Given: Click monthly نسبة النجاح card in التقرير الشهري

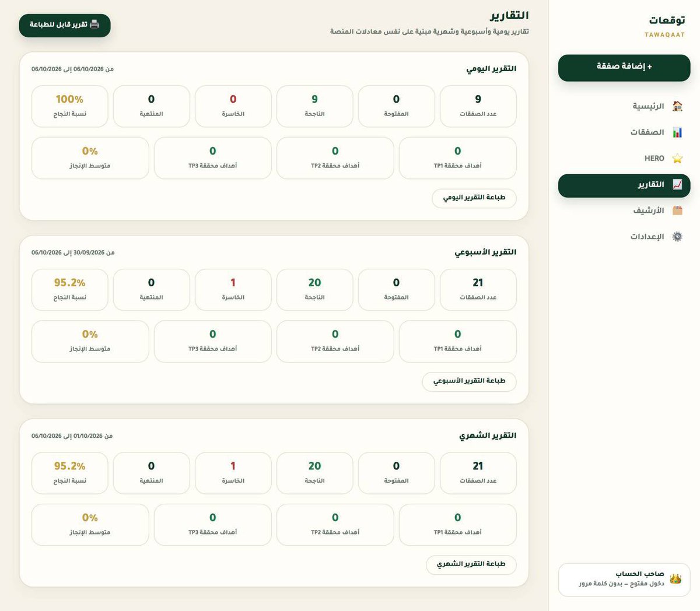Looking at the screenshot, I should click(x=69, y=473).
